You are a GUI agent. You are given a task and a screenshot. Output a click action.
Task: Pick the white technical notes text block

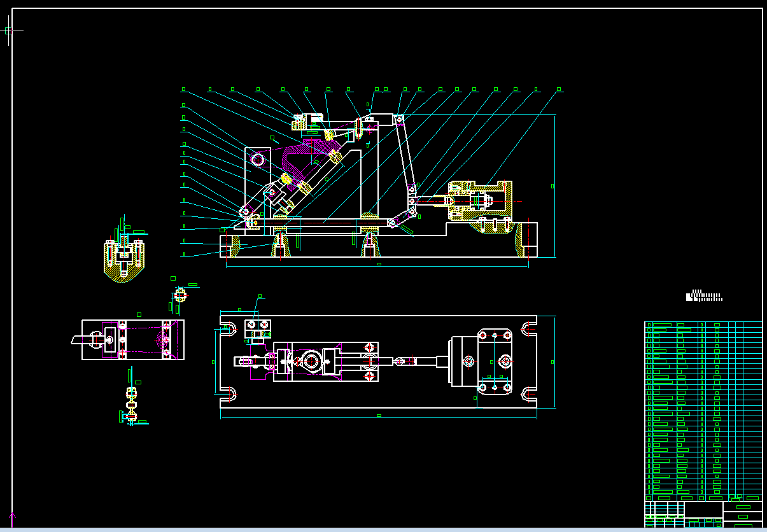(x=704, y=296)
